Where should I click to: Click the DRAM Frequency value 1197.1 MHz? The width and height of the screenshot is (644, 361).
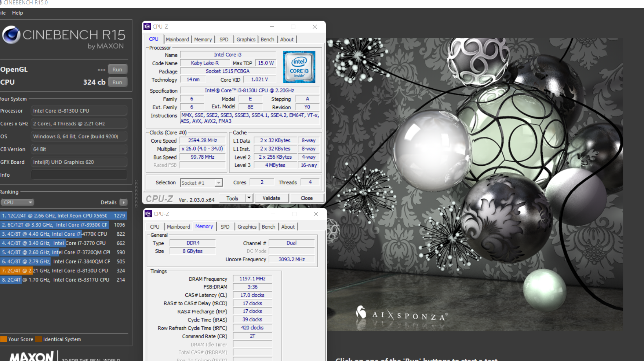click(x=252, y=279)
